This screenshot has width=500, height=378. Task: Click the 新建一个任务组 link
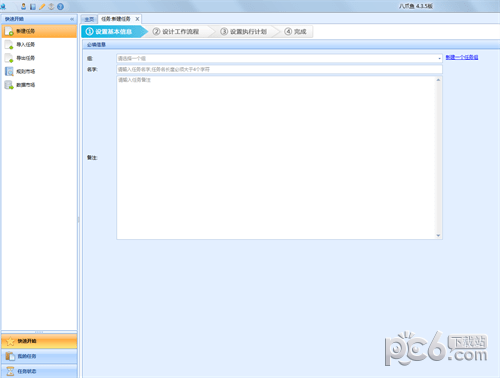click(x=462, y=57)
